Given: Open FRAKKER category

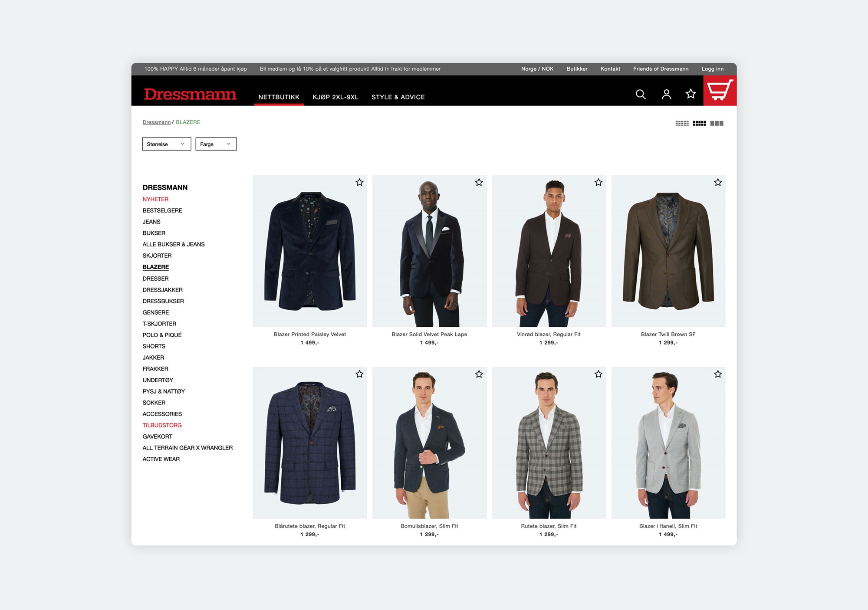Looking at the screenshot, I should click(155, 369).
